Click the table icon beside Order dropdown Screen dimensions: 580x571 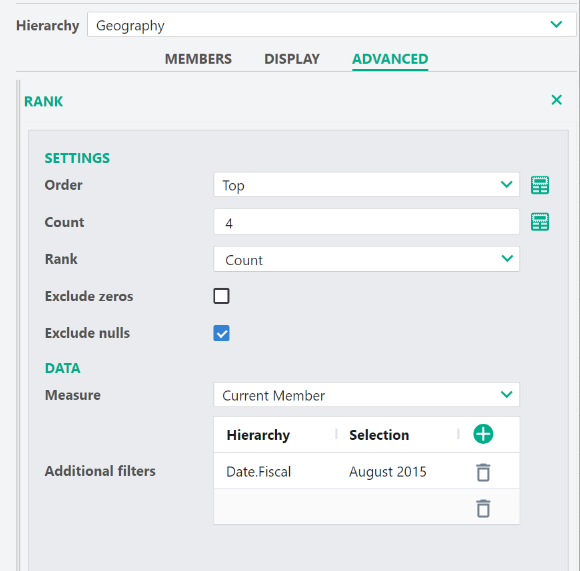click(540, 185)
